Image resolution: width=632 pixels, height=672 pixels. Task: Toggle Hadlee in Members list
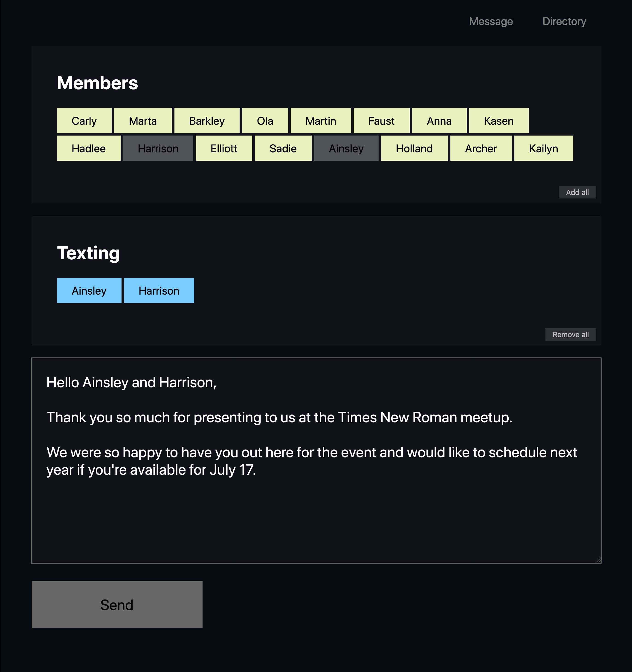coord(89,148)
